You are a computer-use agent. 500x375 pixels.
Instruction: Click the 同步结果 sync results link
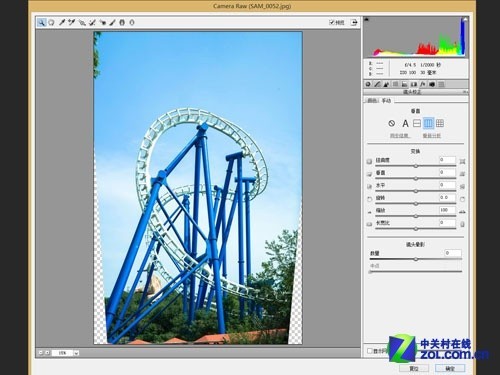pyautogui.click(x=400, y=136)
